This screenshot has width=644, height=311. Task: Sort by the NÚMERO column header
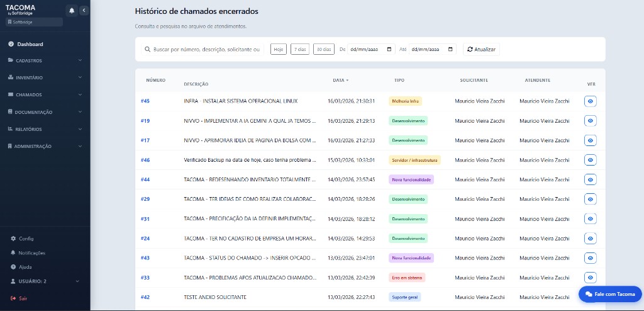(156, 80)
